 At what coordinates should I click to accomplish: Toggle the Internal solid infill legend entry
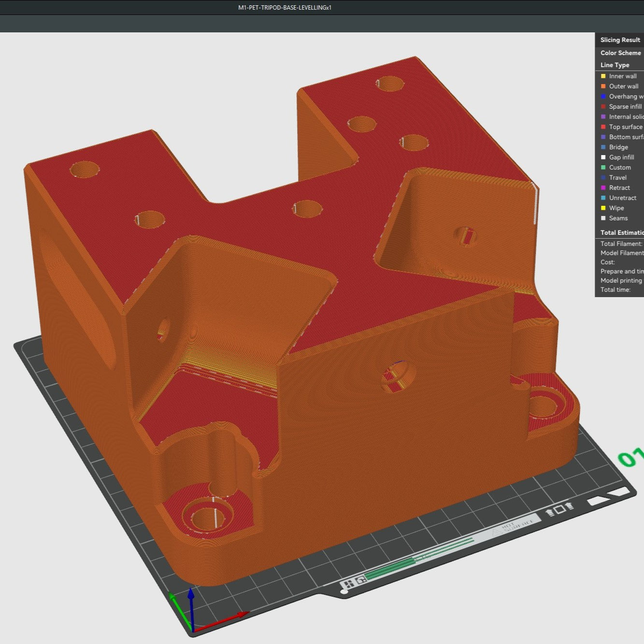pyautogui.click(x=622, y=116)
